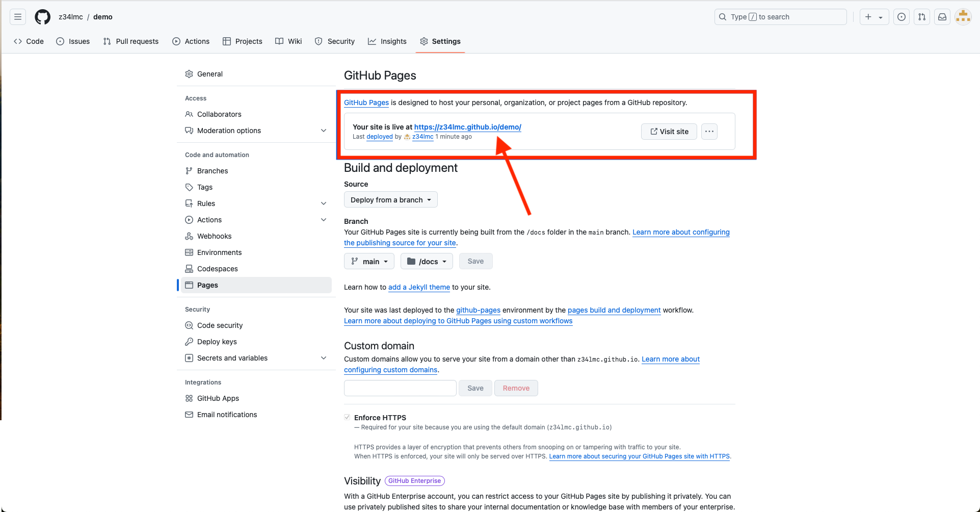Open the user avatar profile menu
Screen dimensions: 980x512
[963, 17]
